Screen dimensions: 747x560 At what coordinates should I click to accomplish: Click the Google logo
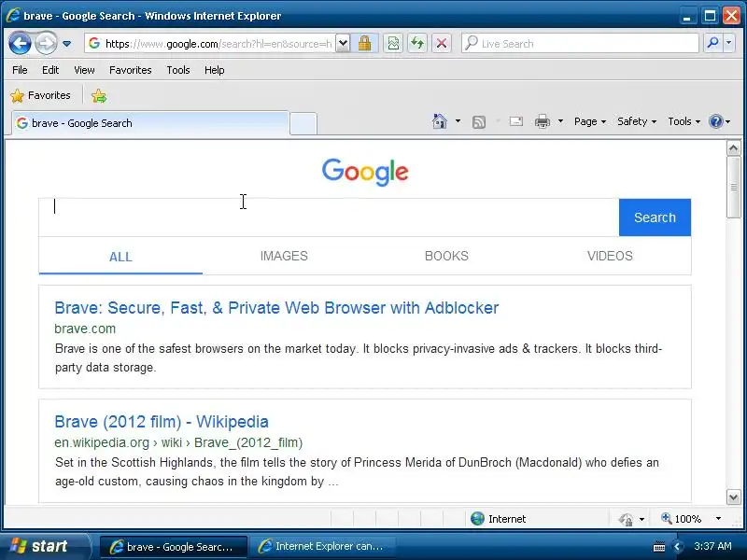pos(365,172)
